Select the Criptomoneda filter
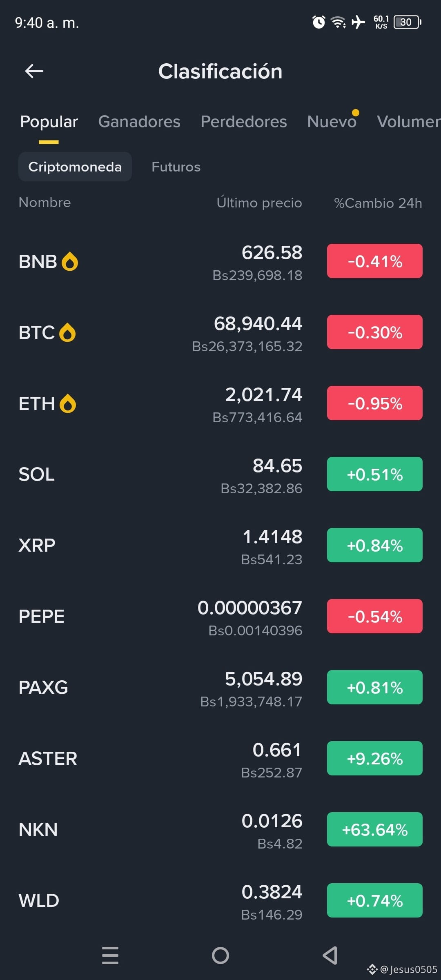441x980 pixels. 75,167
